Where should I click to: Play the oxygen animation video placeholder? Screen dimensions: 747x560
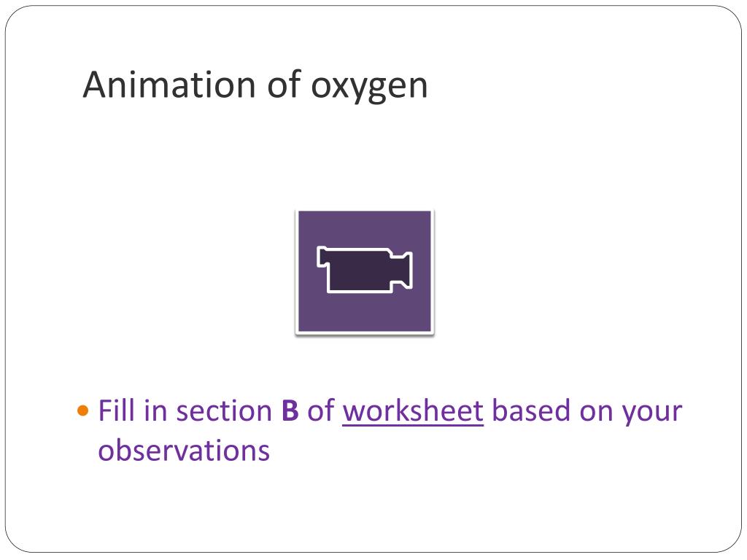point(365,272)
